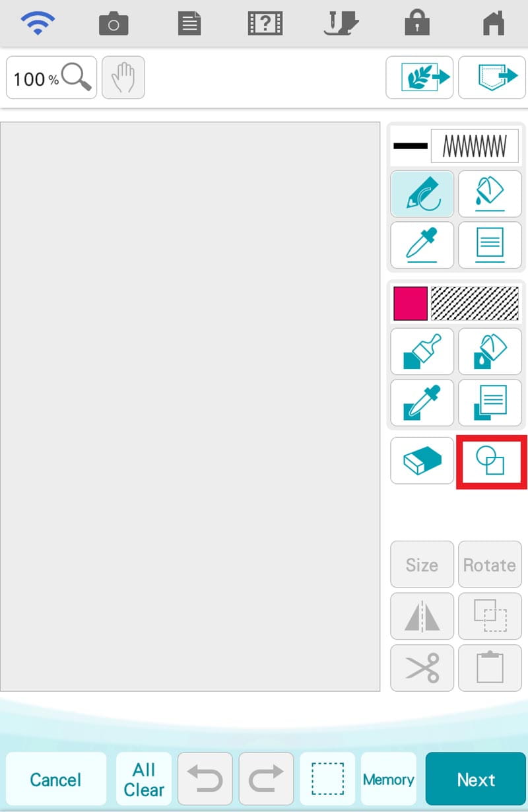Toggle the dashed selection box tool
Screen dimensions: 528x812
327,779
